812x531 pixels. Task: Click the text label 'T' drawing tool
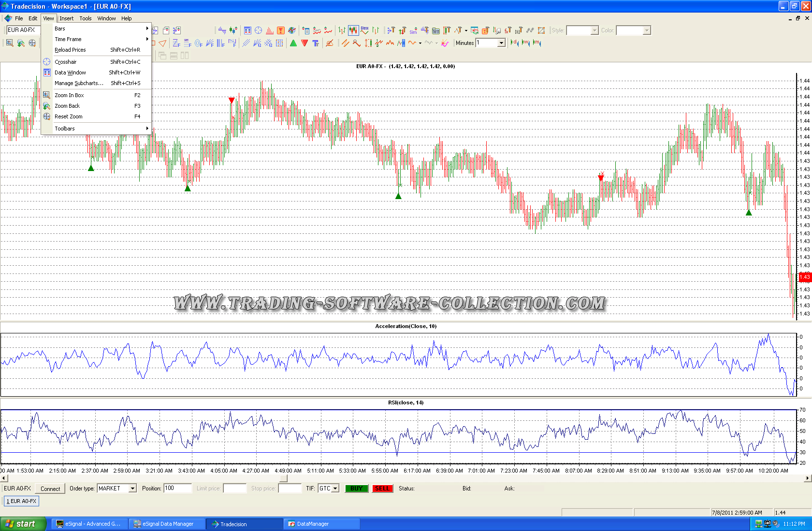316,43
